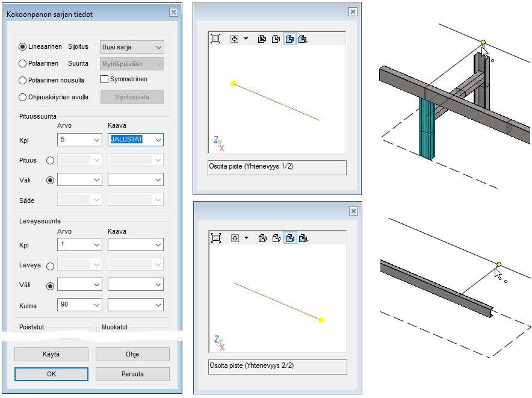Open the Sijoitus dropdown showing Uusi sarja

tap(131, 47)
